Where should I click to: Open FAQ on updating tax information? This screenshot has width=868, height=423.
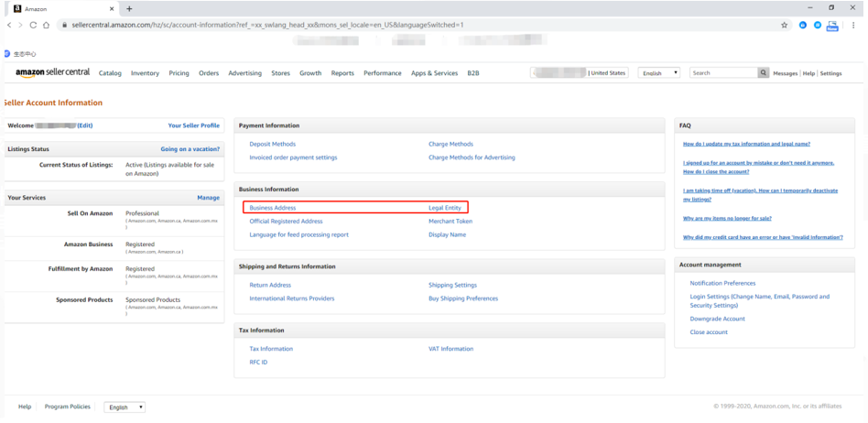pos(747,144)
